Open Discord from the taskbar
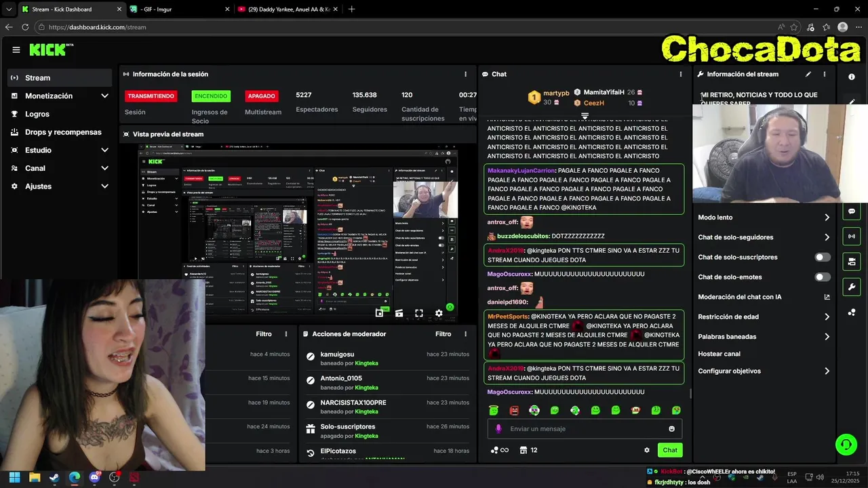Screen dimensions: 868x488 (94, 477)
